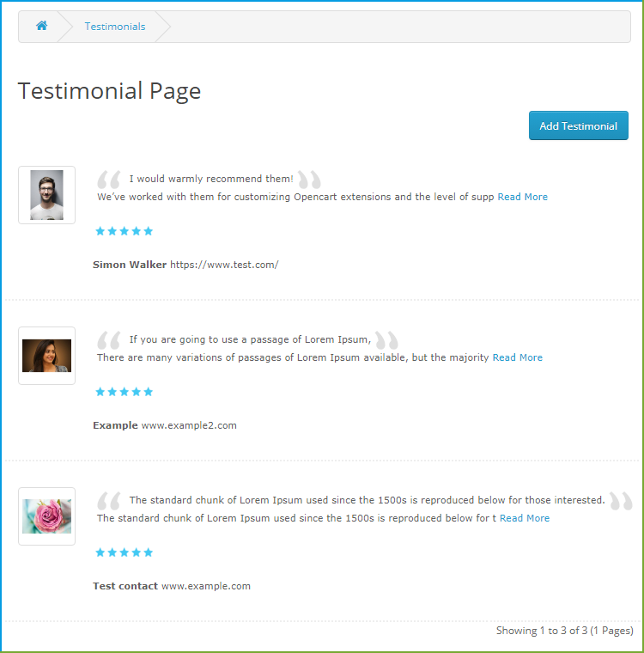Open the woman's photo thumbnail for Example
This screenshot has height=653, width=644.
(46, 356)
